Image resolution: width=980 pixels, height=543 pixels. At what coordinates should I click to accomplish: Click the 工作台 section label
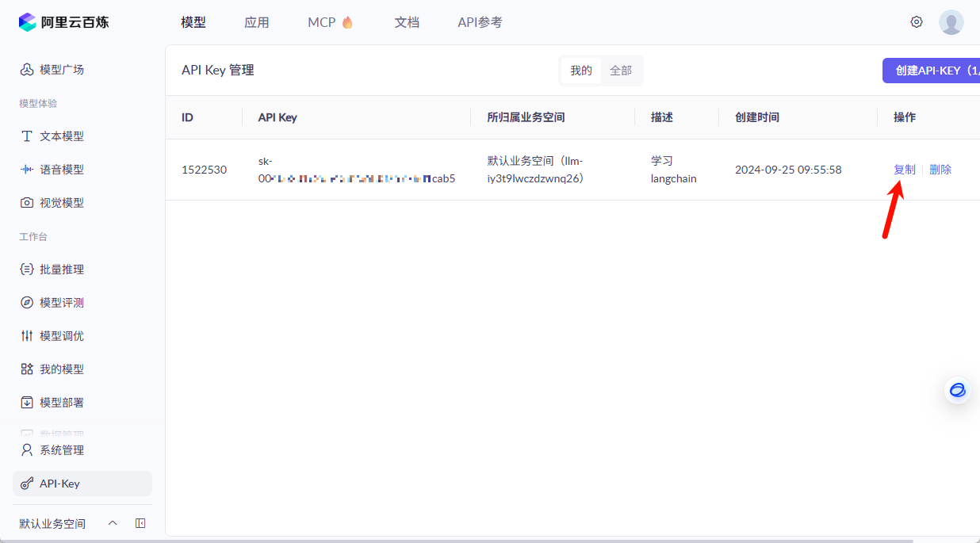(x=33, y=236)
